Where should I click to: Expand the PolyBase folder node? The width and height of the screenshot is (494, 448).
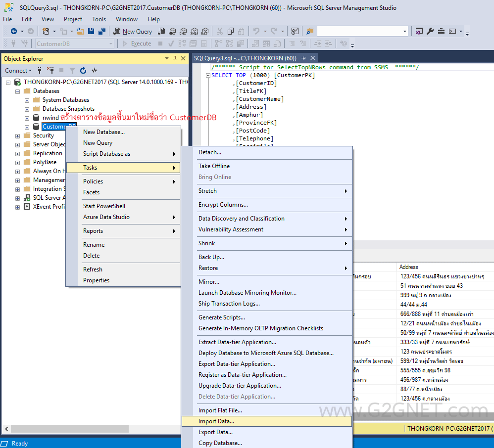coord(18,163)
